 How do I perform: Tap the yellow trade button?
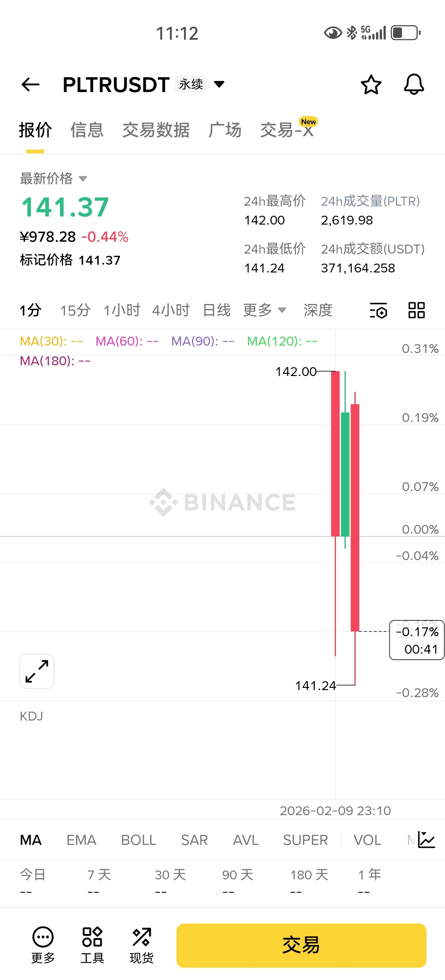click(301, 945)
